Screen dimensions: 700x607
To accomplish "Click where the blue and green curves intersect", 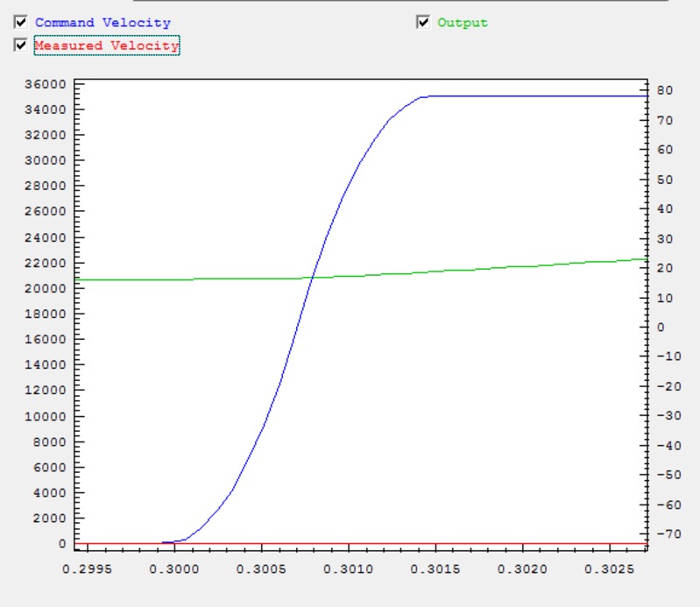I will 311,278.
